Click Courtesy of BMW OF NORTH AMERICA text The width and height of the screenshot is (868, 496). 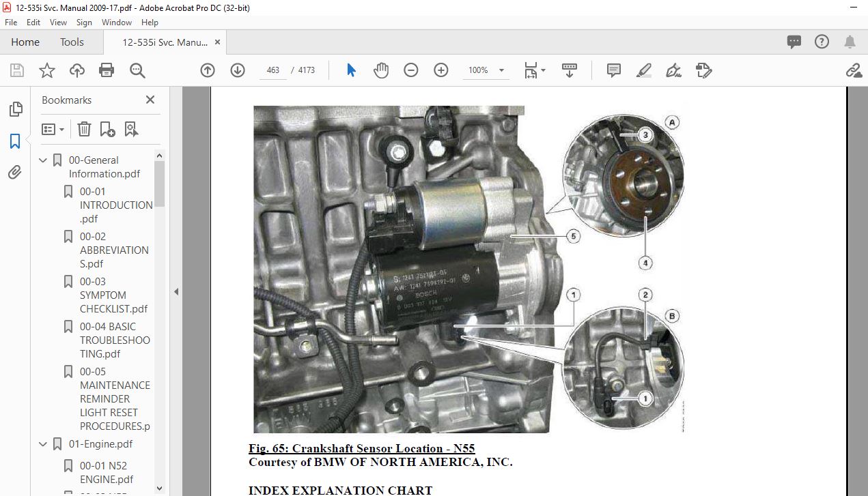tap(380, 462)
